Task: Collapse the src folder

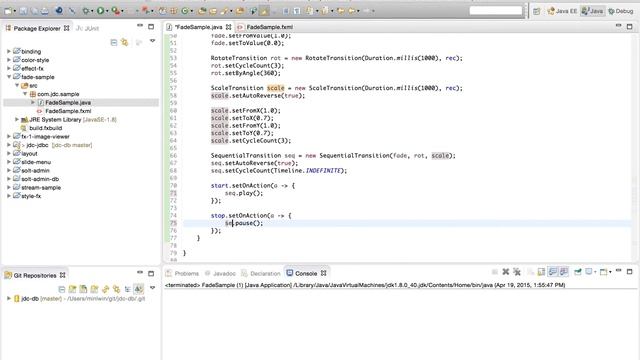Action: 17,85
